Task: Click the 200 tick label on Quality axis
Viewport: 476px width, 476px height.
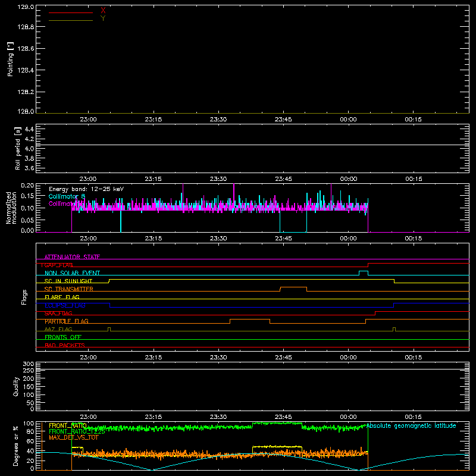Action: 29,379
